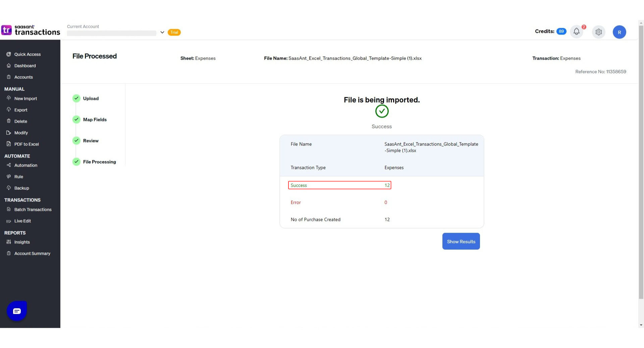Select the Map Fields step checkmark
The height and width of the screenshot is (348, 644).
click(76, 119)
